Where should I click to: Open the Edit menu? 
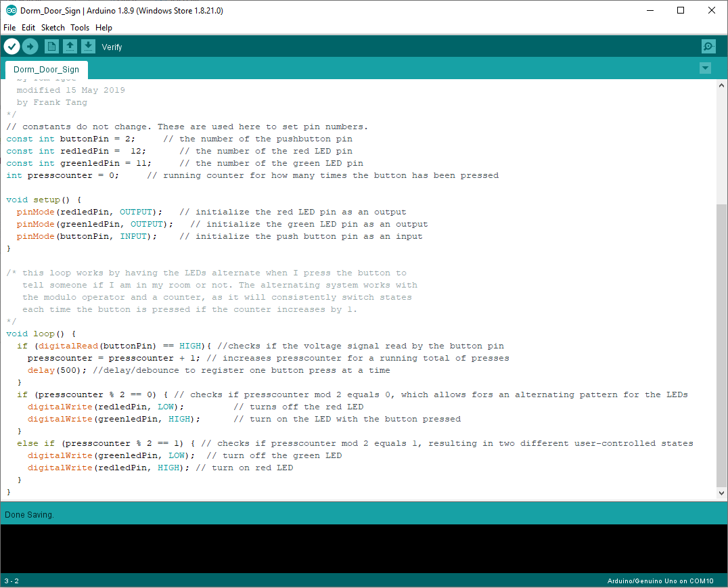[x=28, y=28]
